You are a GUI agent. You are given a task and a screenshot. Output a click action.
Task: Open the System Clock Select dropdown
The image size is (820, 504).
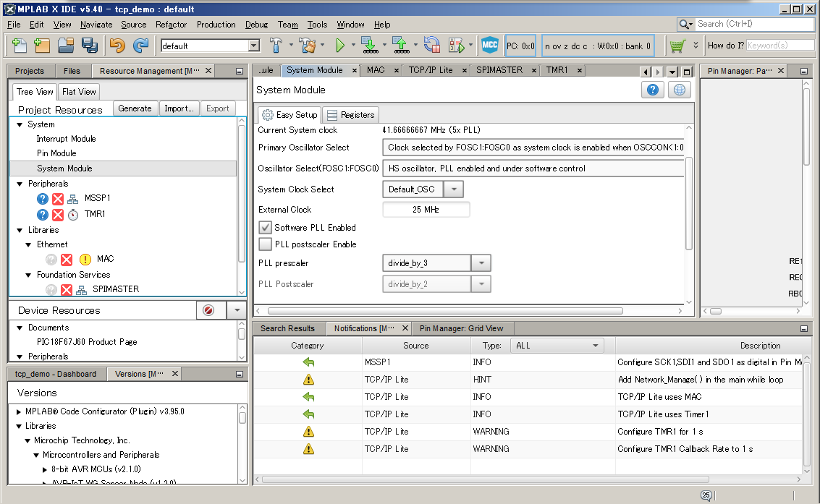[453, 189]
